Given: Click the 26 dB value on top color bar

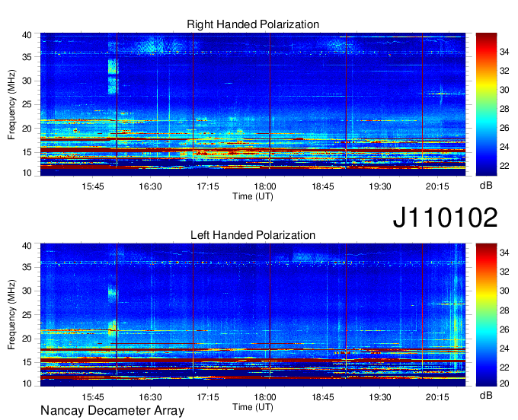Looking at the screenshot, I should pyautogui.click(x=504, y=128).
